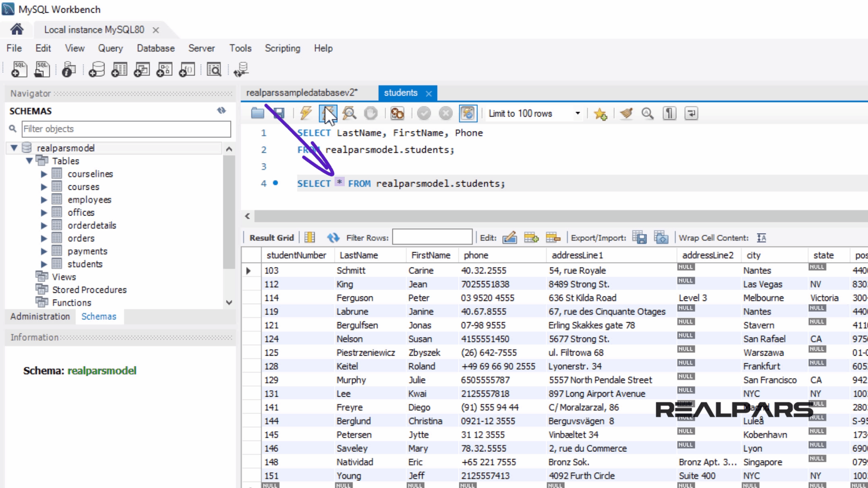Open the Scripting menu

click(x=282, y=48)
